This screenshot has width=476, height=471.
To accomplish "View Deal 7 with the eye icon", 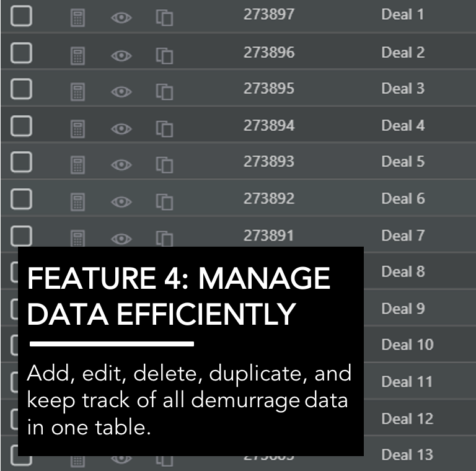I will [121, 239].
